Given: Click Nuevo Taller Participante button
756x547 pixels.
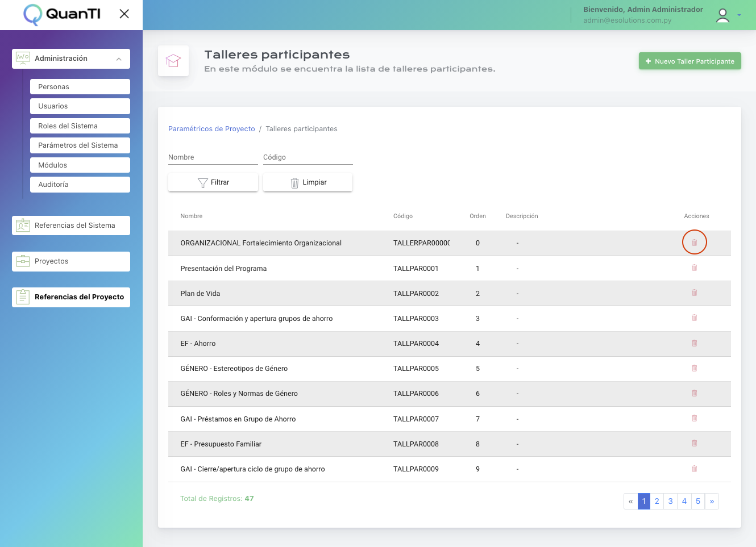Looking at the screenshot, I should [x=690, y=61].
